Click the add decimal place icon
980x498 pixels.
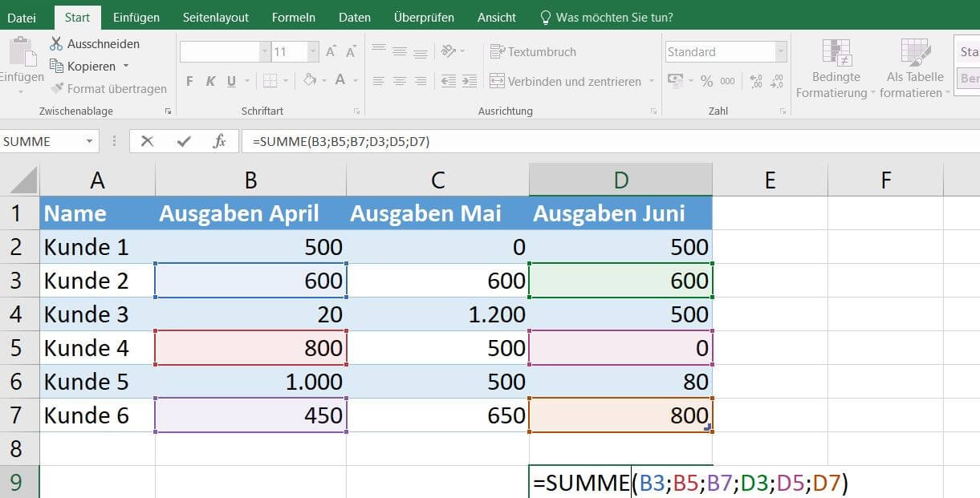756,81
